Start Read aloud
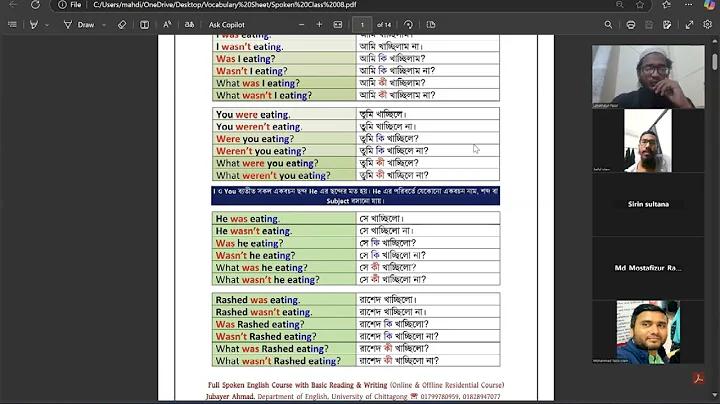The image size is (720, 404). (167, 25)
